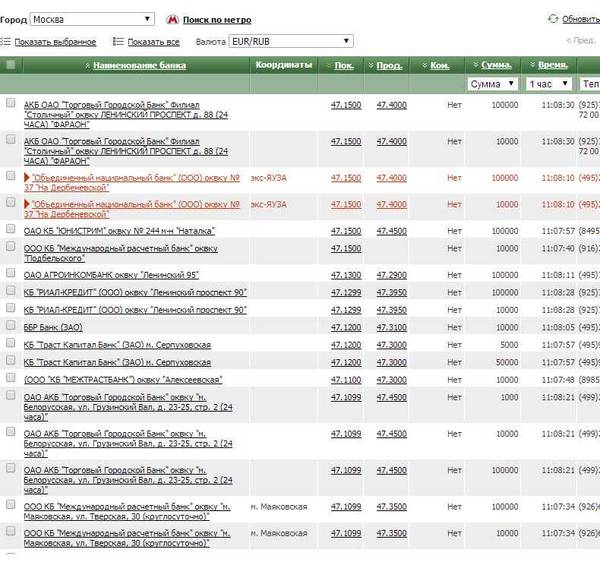Image resolution: width=600 pixels, height=565 pixels.
Task: Click time 11:07:48 in МЕЖТРАСТБАНК row
Action: click(558, 380)
